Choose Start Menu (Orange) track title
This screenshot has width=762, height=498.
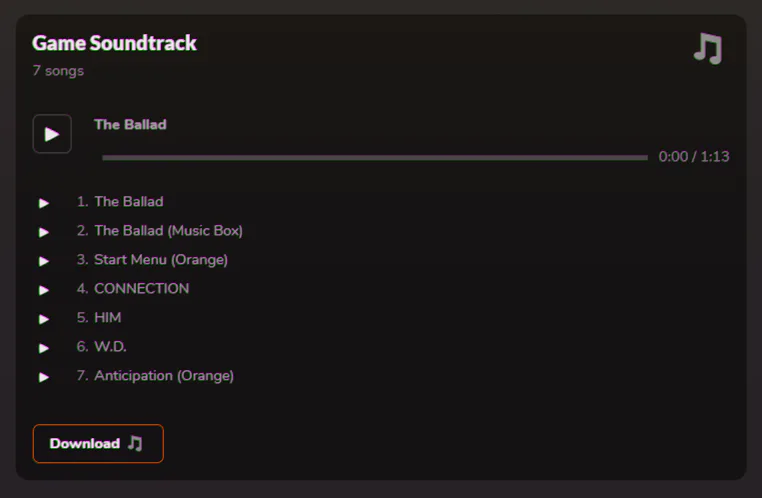point(160,260)
